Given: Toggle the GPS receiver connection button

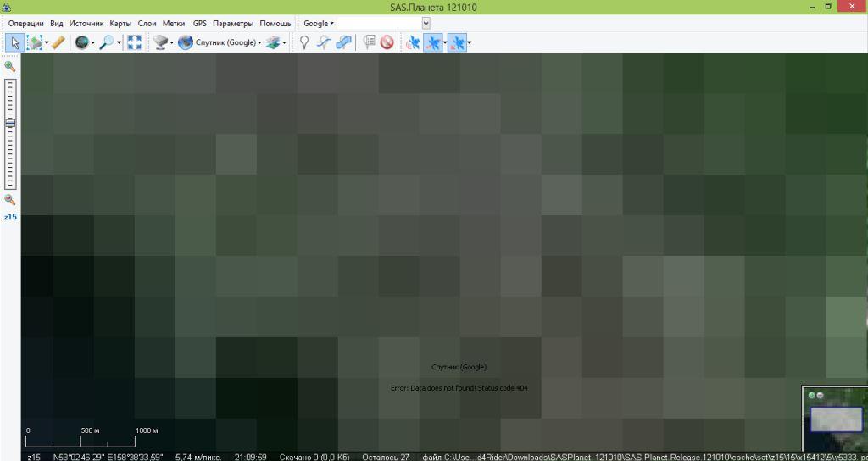Looking at the screenshot, I should [x=413, y=42].
